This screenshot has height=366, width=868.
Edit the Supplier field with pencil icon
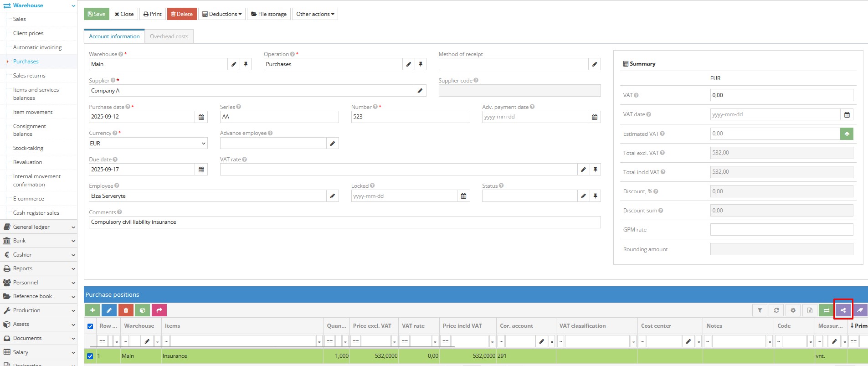(x=420, y=91)
